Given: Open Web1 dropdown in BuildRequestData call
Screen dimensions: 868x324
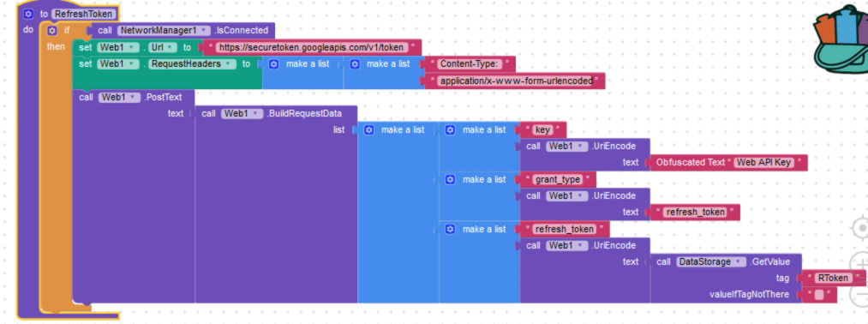Looking at the screenshot, I should click(x=242, y=113).
